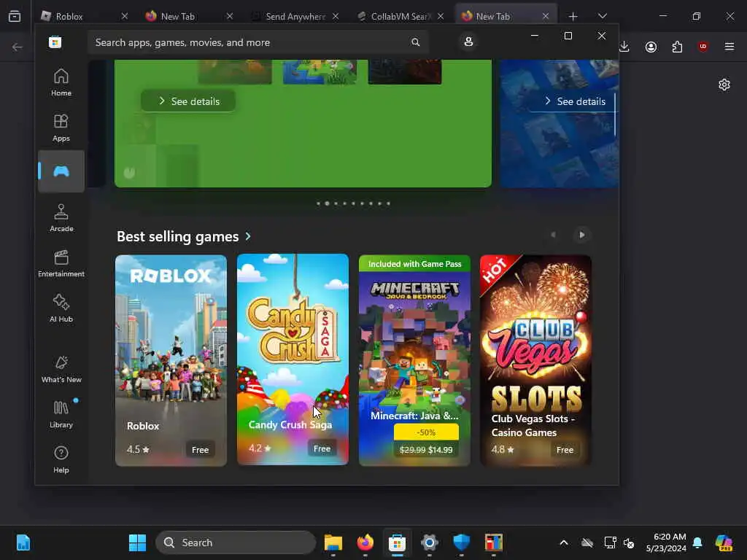
Task: Open notifications bell in taskbar
Action: tap(697, 542)
